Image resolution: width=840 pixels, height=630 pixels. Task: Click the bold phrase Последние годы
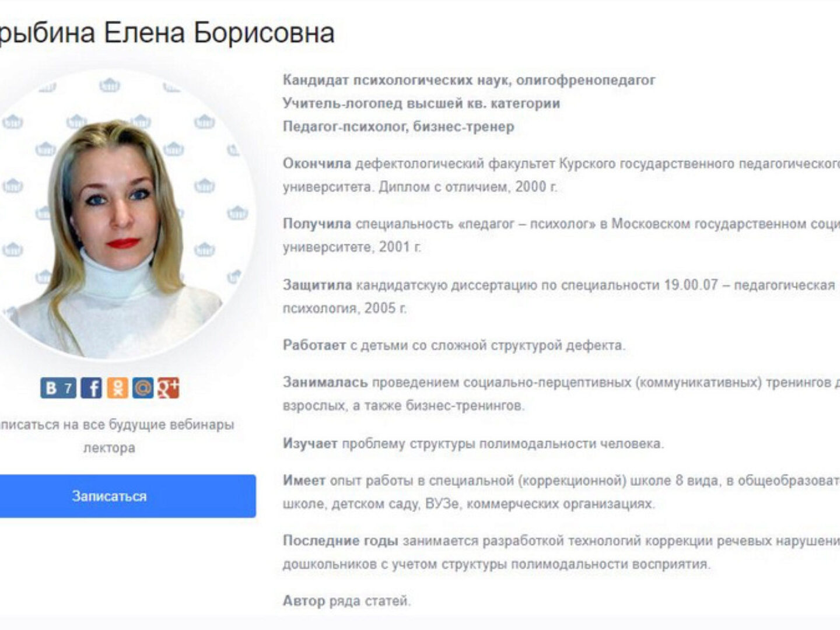[x=340, y=541]
